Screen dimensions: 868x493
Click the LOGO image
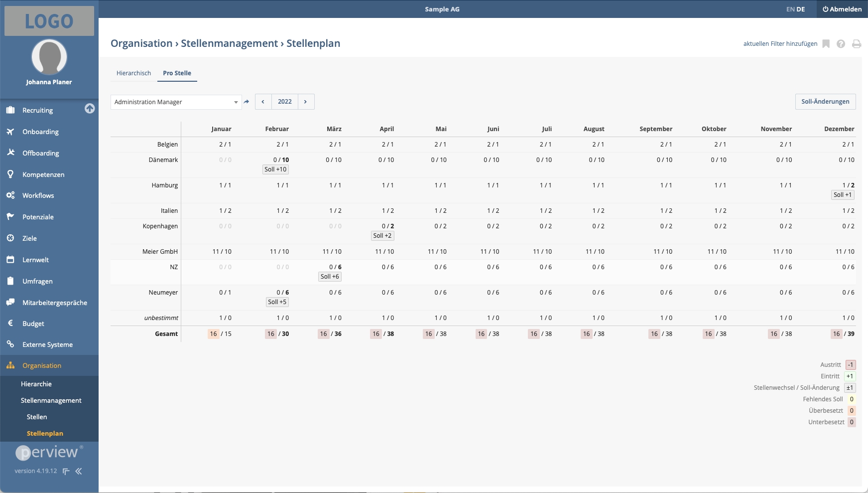coord(49,21)
